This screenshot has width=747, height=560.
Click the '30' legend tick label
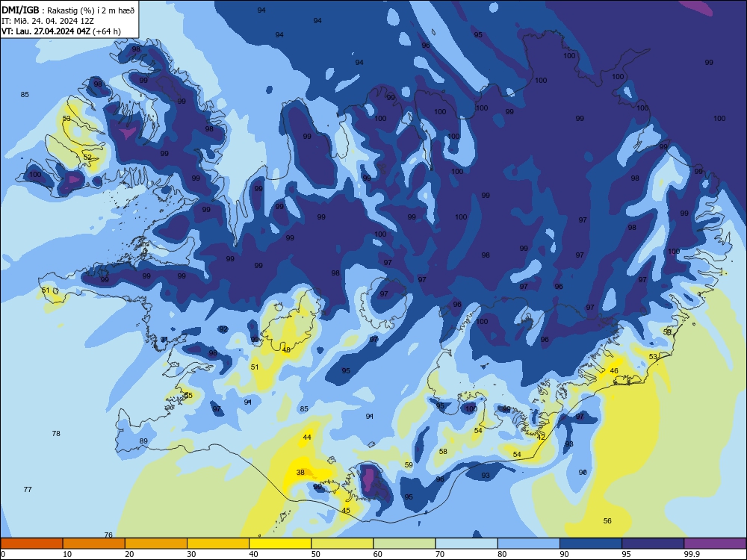coord(191,554)
